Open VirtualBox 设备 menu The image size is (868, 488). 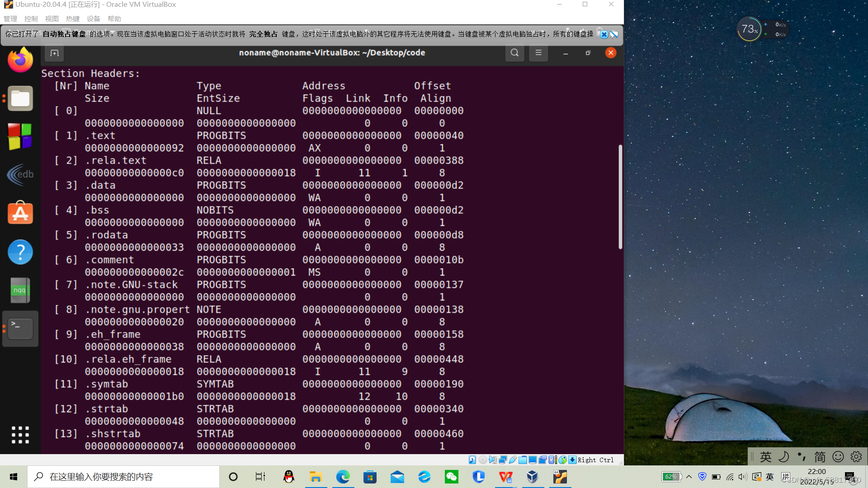coord(93,19)
